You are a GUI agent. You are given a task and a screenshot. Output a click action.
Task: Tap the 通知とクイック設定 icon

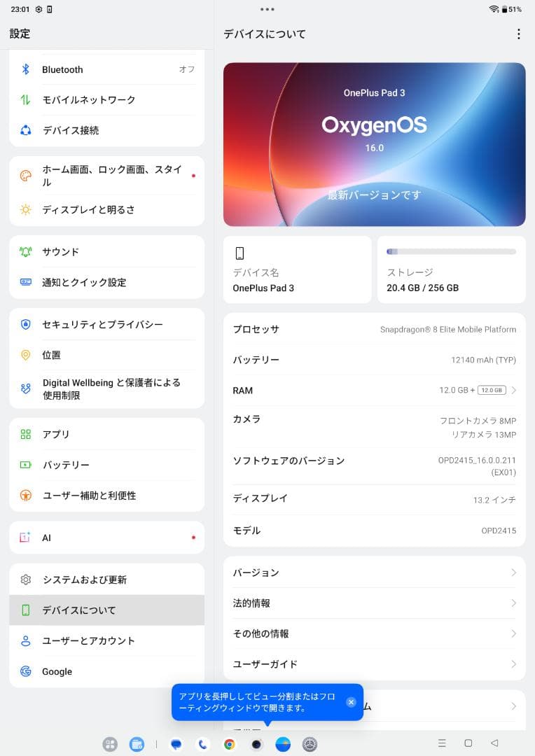pyautogui.click(x=26, y=282)
